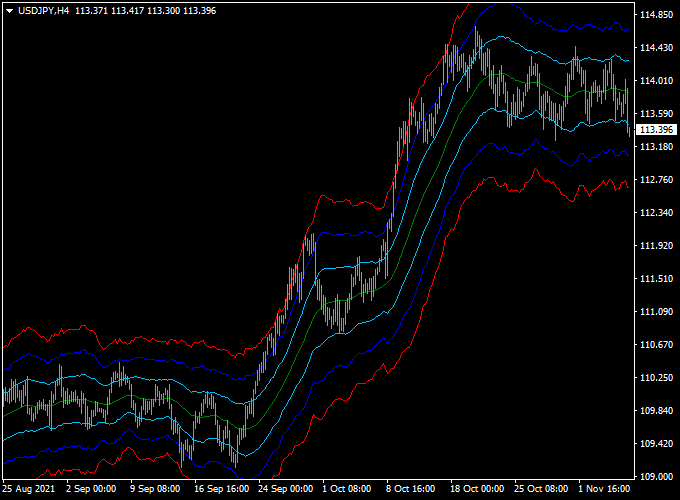Click the 111.510 price axis label

656,278
